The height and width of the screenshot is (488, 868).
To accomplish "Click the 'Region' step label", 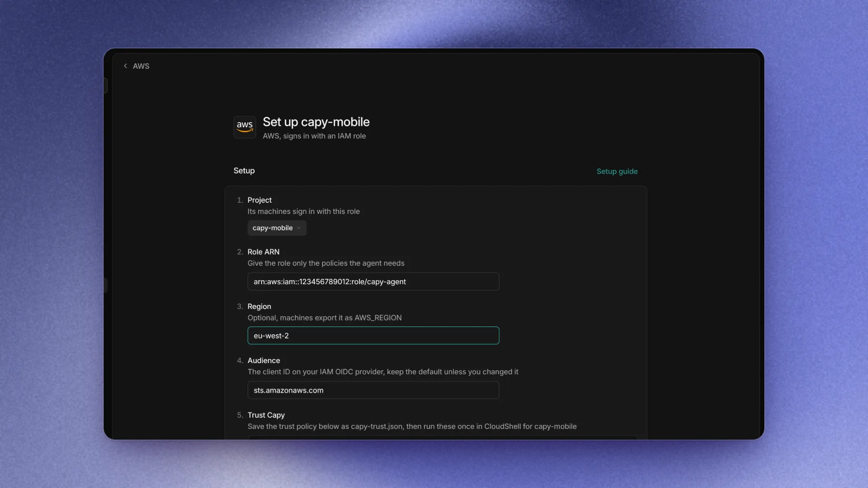I will tap(259, 306).
